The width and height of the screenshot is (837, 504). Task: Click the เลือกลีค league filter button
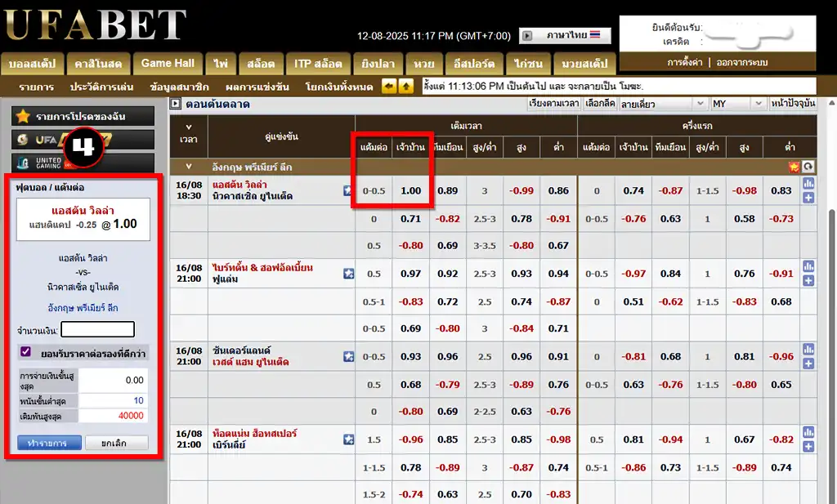[600, 104]
